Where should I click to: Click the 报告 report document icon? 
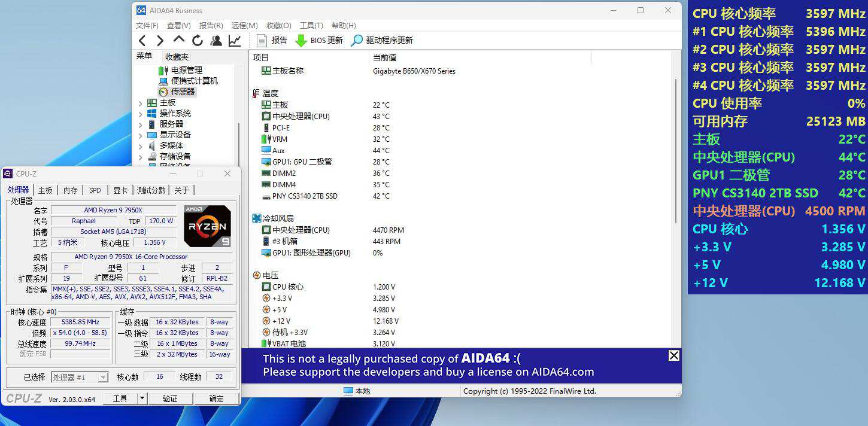pyautogui.click(x=262, y=41)
